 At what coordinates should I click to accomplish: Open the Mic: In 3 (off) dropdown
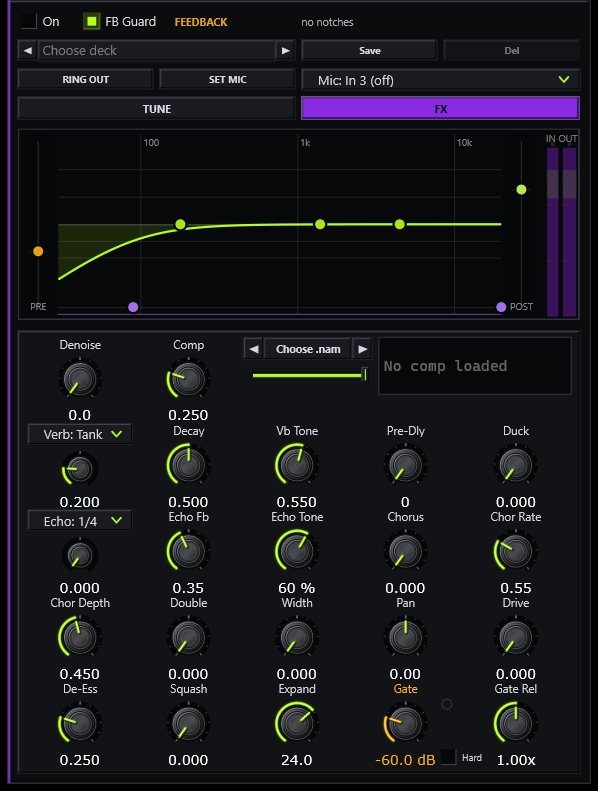(x=440, y=80)
